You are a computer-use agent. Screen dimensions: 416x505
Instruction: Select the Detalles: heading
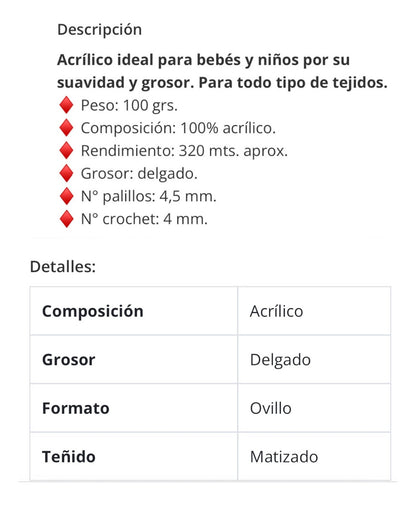63,267
